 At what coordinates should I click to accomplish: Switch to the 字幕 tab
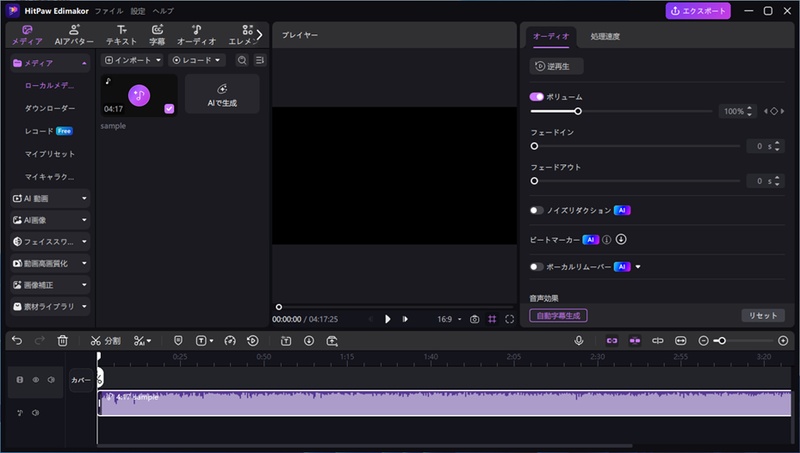[x=157, y=35]
